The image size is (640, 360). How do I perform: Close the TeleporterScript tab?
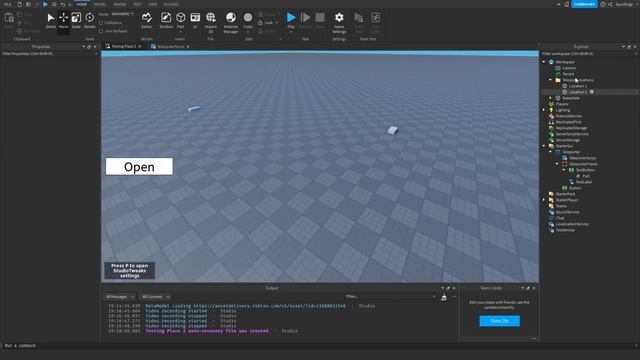[188, 47]
